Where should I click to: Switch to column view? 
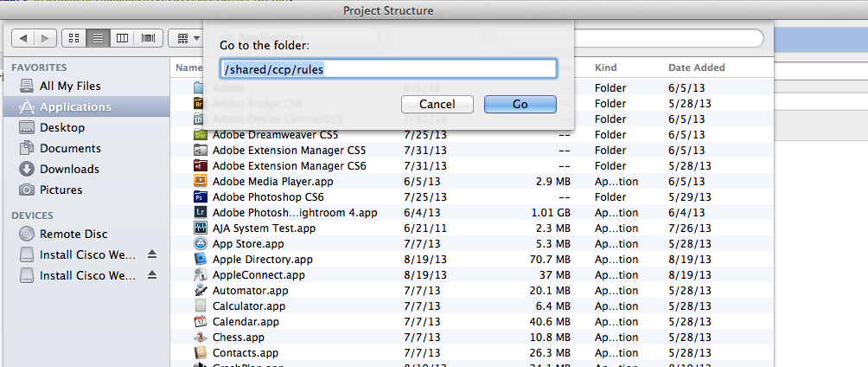click(123, 38)
